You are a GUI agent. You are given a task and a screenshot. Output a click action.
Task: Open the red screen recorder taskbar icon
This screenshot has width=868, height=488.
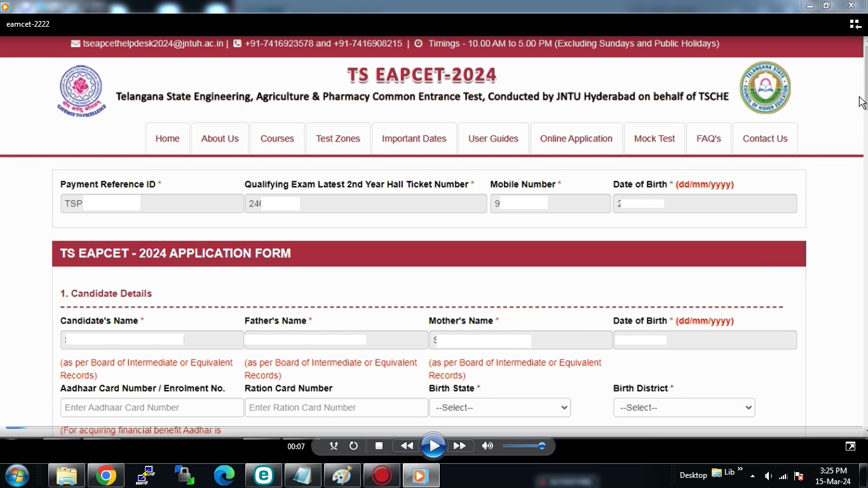pyautogui.click(x=382, y=475)
